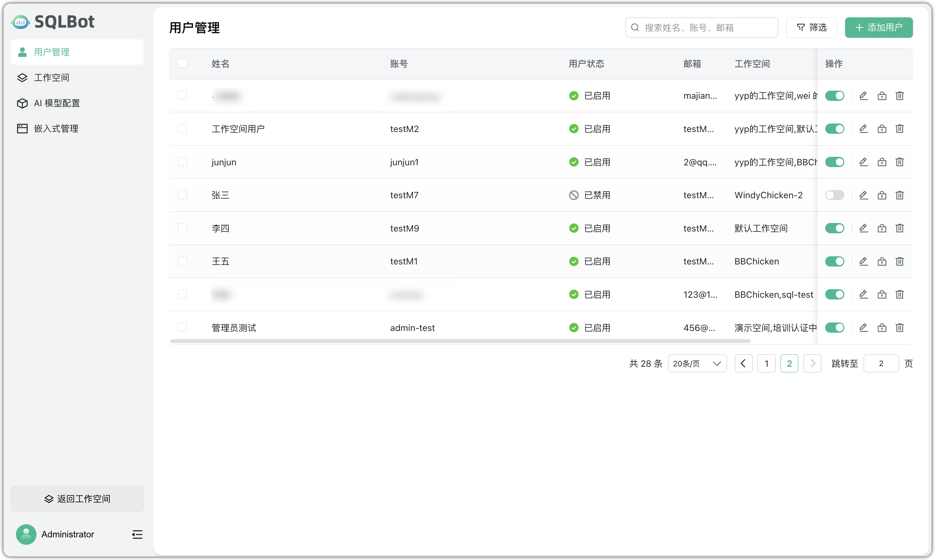Disable the status toggle for 王五
This screenshot has width=935, height=560.
834,261
